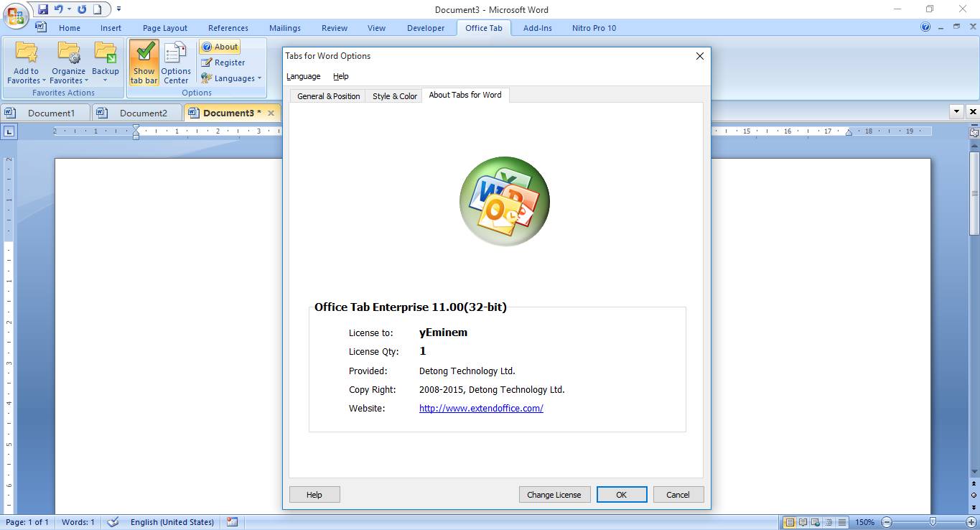980x530 pixels.
Task: Click the Word Help question icon
Action: (925, 27)
